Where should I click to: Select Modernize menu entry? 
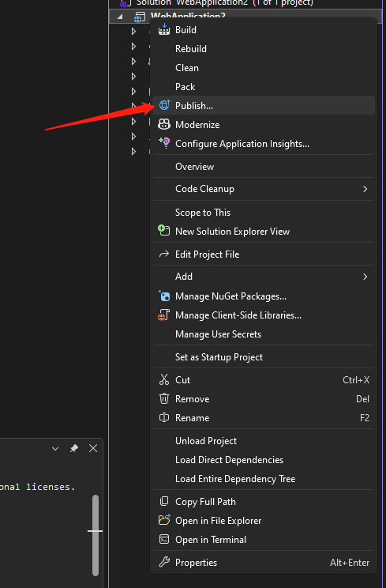pos(264,125)
